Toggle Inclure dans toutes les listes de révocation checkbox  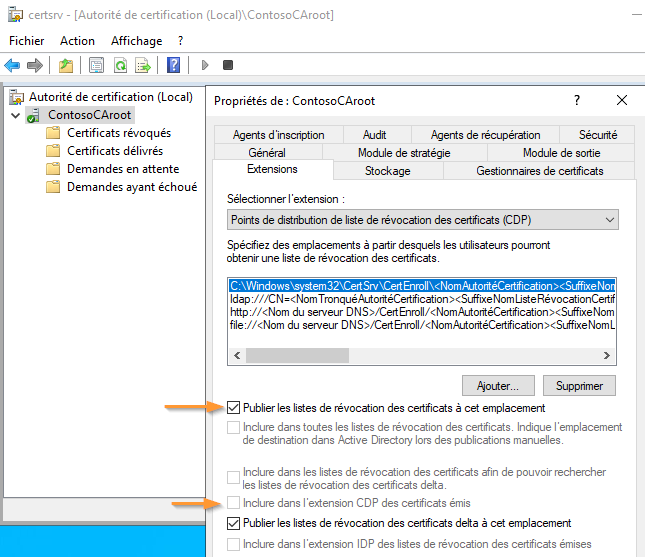point(233,427)
